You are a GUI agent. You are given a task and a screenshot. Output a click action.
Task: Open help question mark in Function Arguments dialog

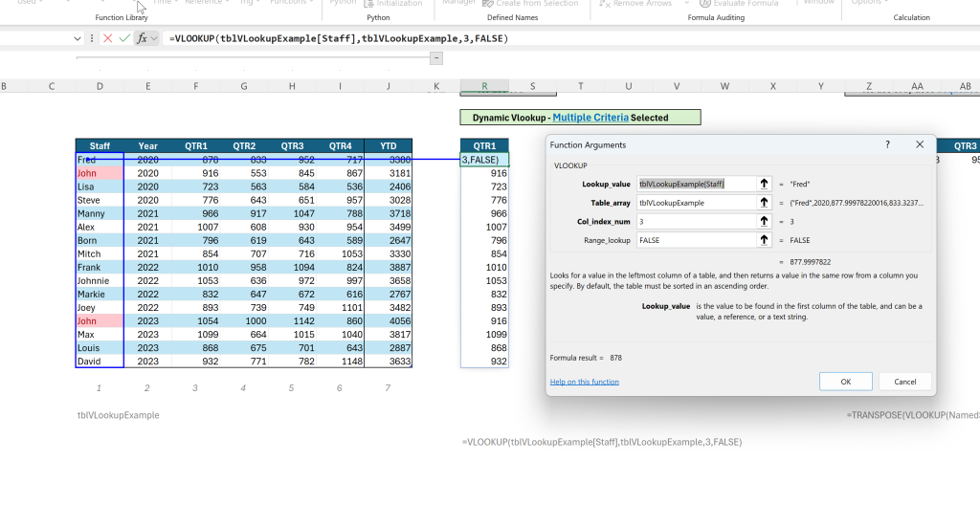point(887,144)
